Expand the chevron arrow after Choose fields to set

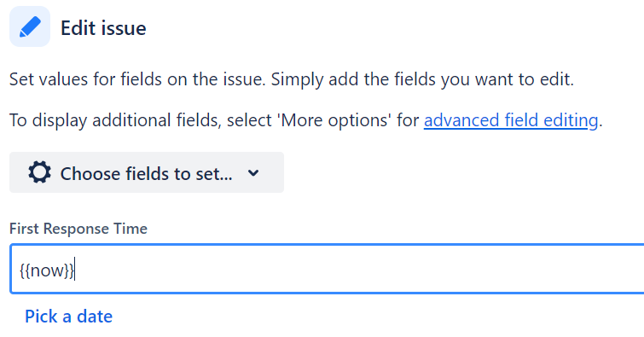[x=253, y=173]
